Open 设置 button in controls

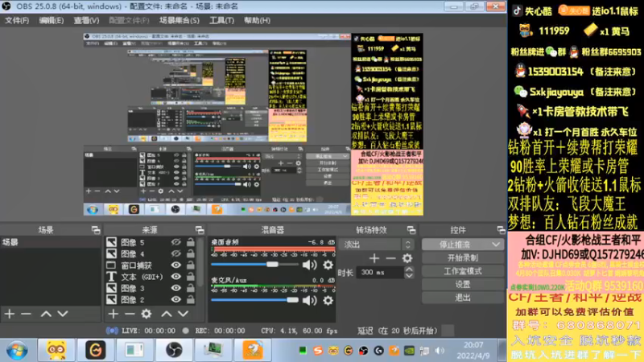pos(463,285)
